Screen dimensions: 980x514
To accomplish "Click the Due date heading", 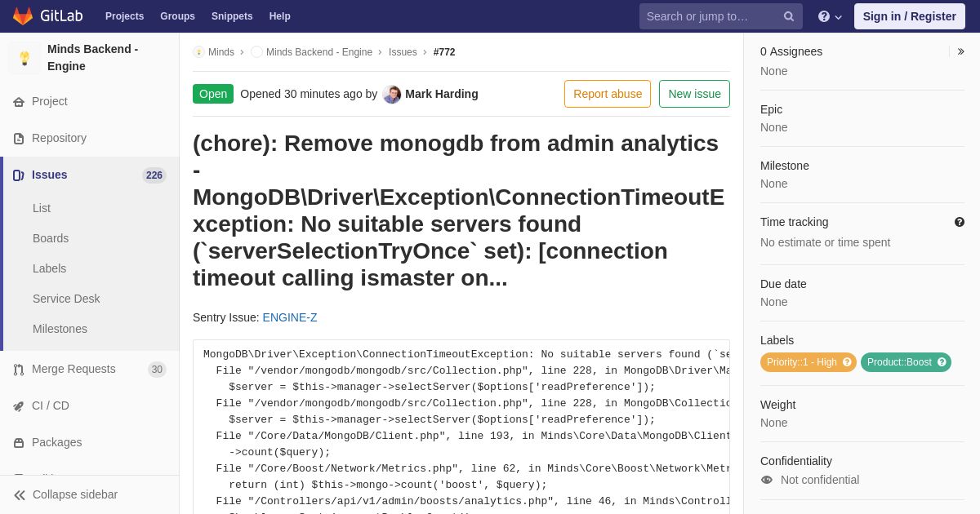I will [x=783, y=284].
